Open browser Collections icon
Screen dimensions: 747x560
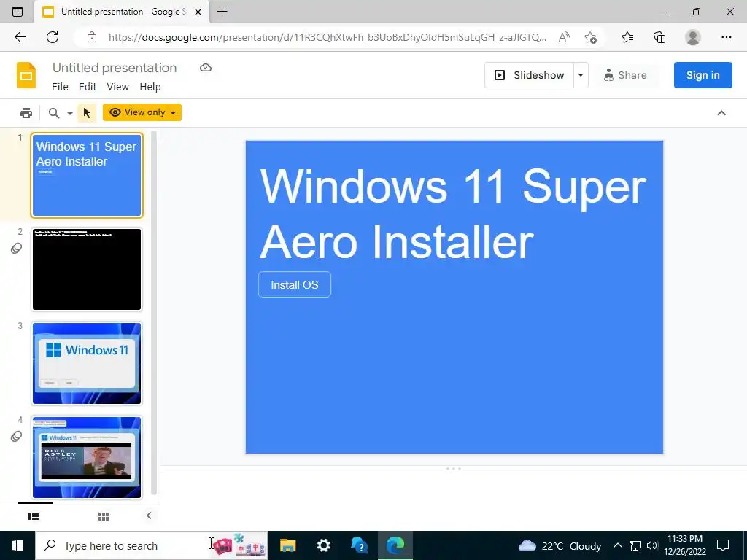[659, 37]
